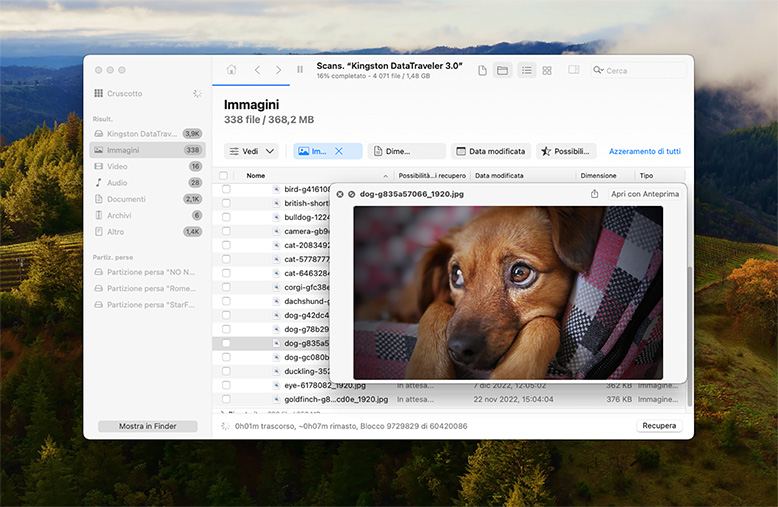This screenshot has height=507, width=778.
Task: Select Audio category in sidebar
Action: [x=147, y=183]
